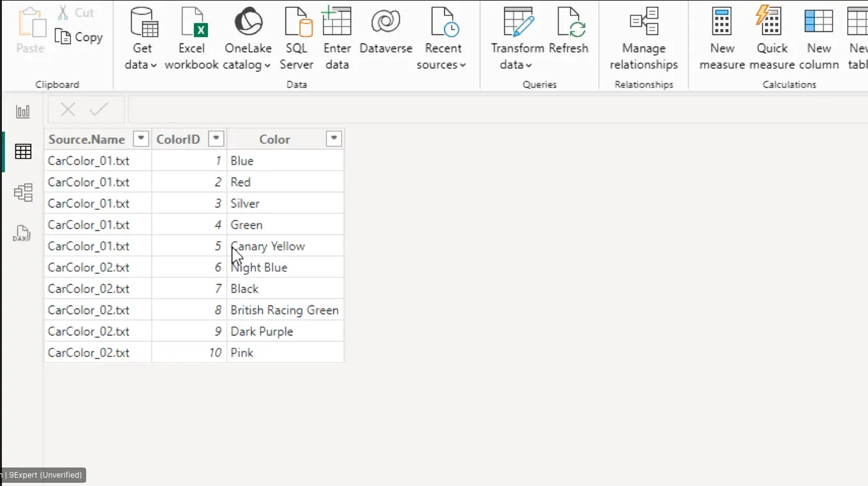868x486 pixels.
Task: Create a New measure
Action: [x=722, y=38]
